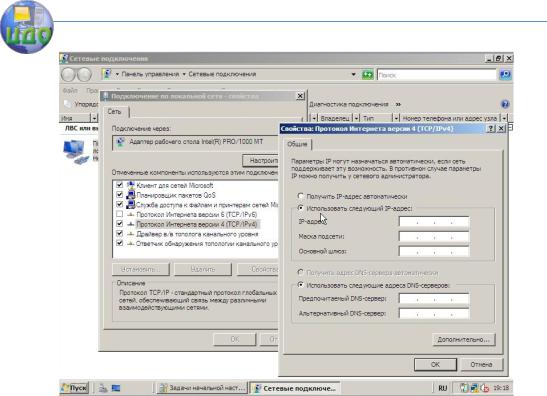
Task: Click the Маска подсети input field
Action: [x=434, y=237]
